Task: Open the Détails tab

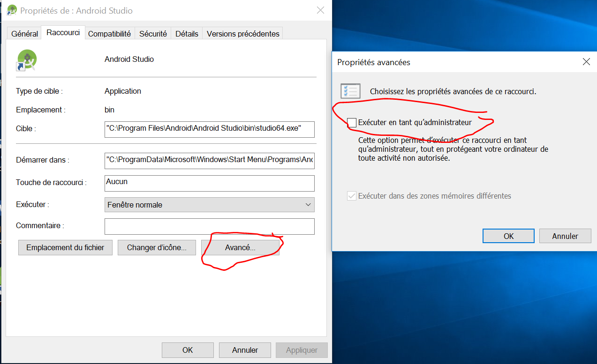Action: click(x=187, y=34)
